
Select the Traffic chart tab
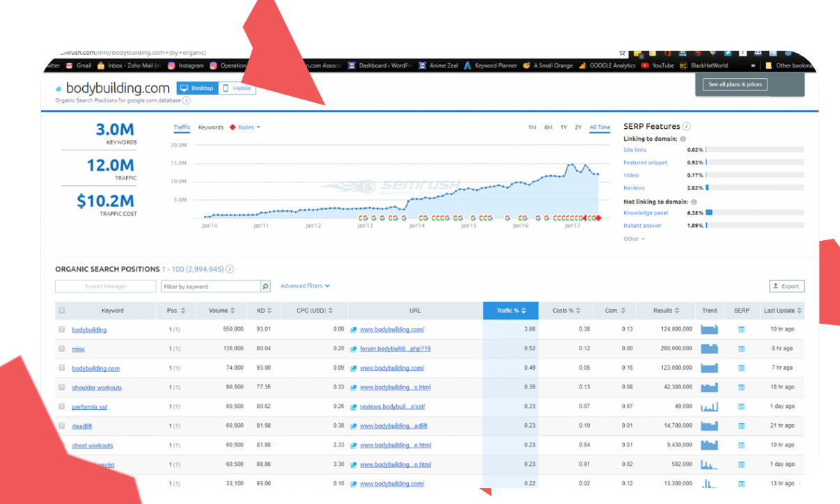point(182,127)
